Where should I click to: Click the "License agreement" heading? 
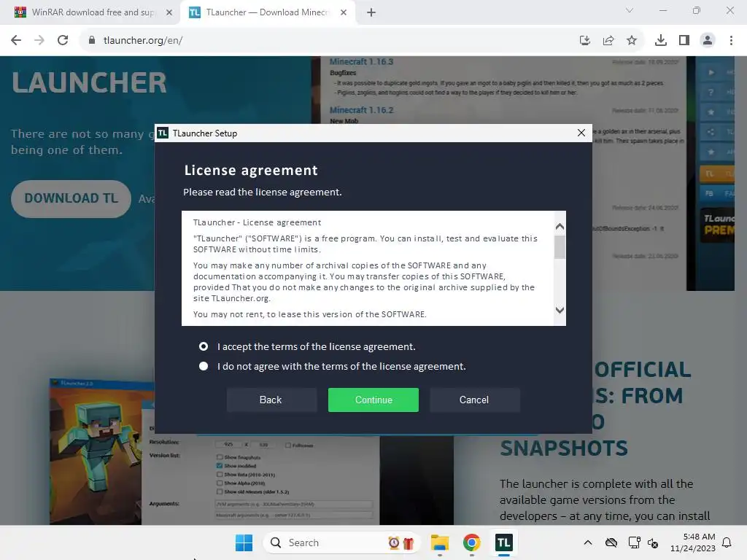(251, 170)
